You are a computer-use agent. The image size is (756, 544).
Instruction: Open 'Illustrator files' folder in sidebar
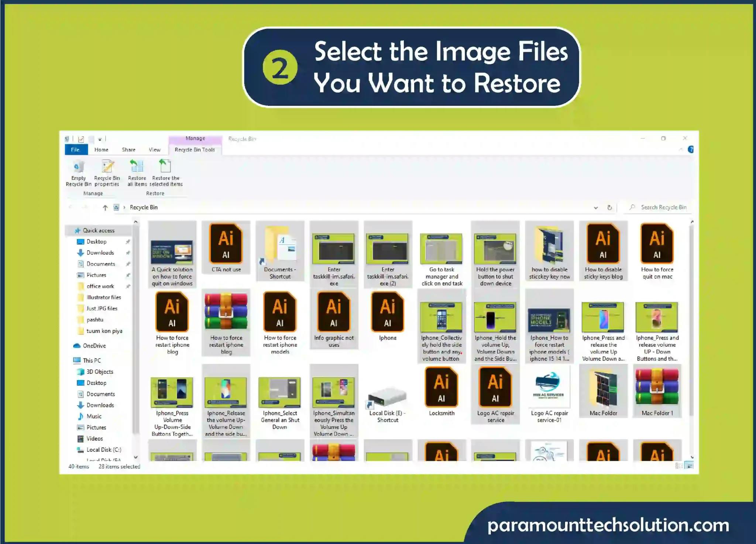pos(103,297)
